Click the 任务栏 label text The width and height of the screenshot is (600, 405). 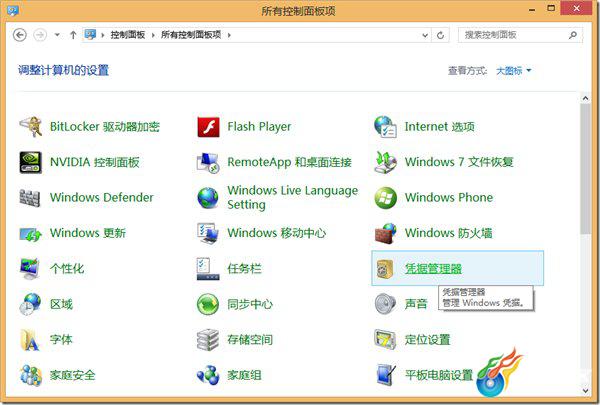click(244, 269)
